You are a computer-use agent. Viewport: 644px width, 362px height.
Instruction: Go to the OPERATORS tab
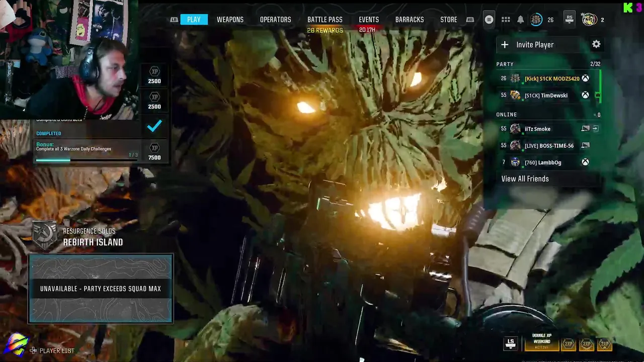point(275,20)
